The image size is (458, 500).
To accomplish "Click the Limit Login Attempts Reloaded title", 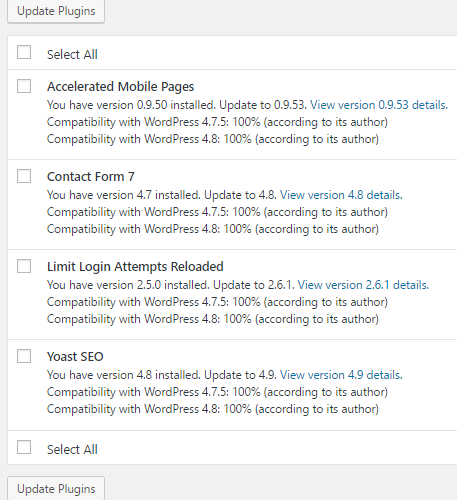I will (135, 267).
